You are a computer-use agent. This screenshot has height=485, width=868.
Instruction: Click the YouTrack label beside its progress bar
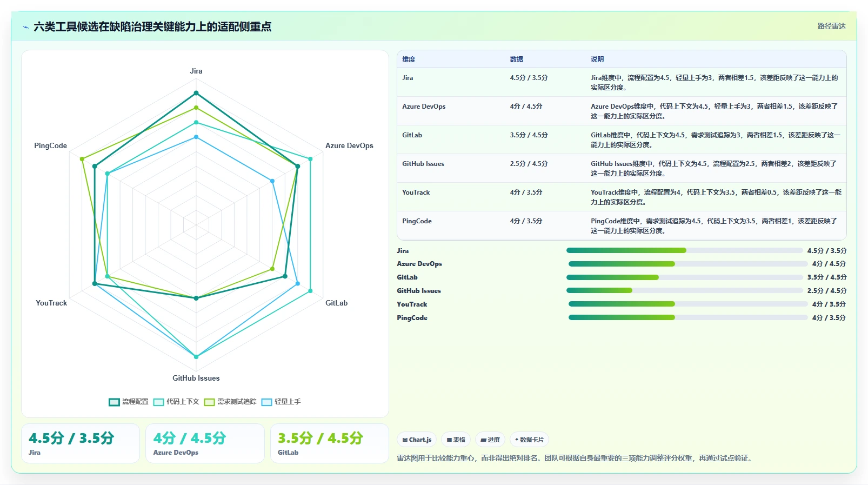[x=412, y=304]
